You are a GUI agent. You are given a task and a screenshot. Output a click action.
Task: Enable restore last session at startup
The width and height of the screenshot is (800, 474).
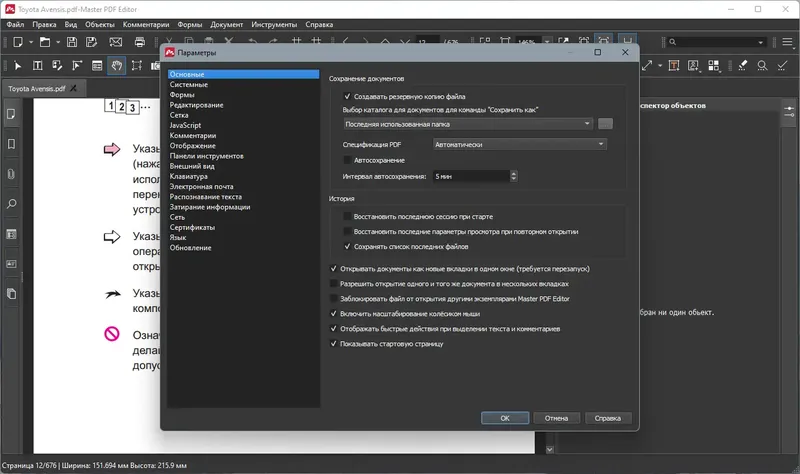(347, 216)
